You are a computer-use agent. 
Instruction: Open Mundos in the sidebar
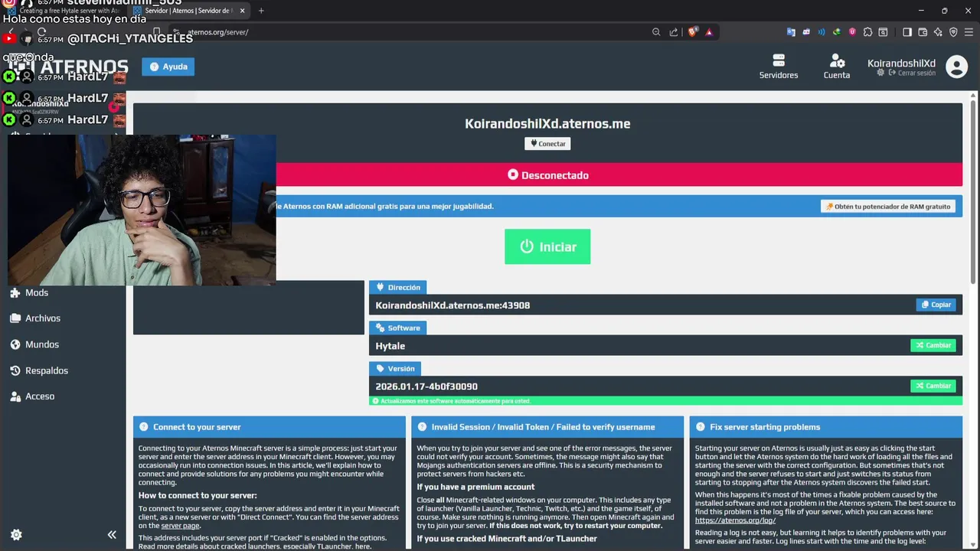(x=34, y=344)
